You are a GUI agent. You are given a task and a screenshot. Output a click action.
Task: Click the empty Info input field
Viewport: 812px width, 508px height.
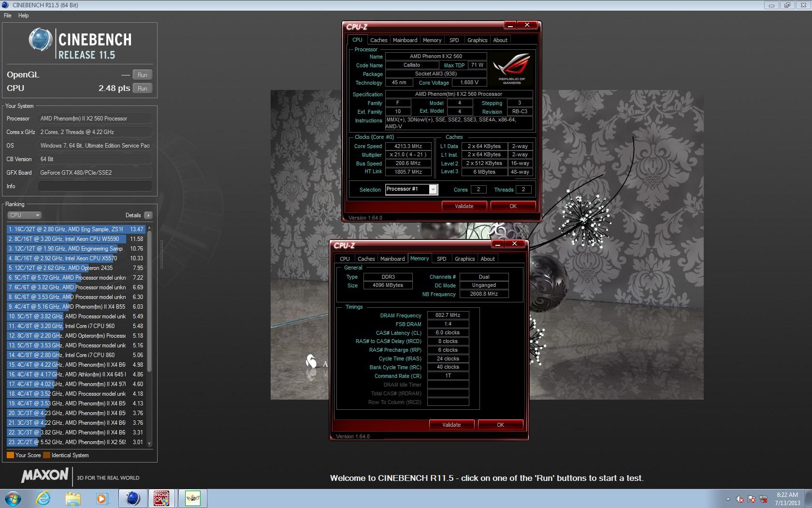(x=95, y=186)
